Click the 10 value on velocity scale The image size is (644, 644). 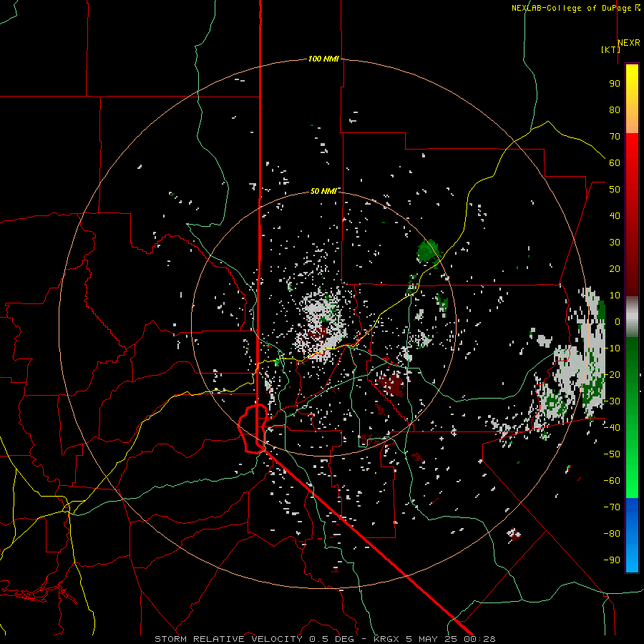(615, 296)
